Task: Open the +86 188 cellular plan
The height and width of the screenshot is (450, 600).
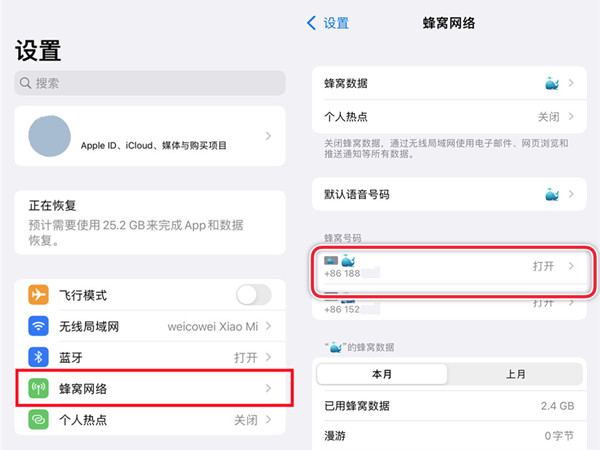Action: [448, 266]
